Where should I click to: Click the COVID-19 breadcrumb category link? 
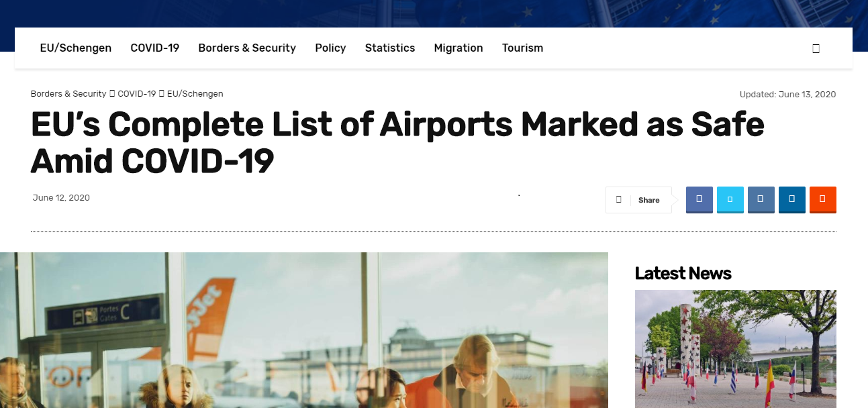tap(136, 94)
